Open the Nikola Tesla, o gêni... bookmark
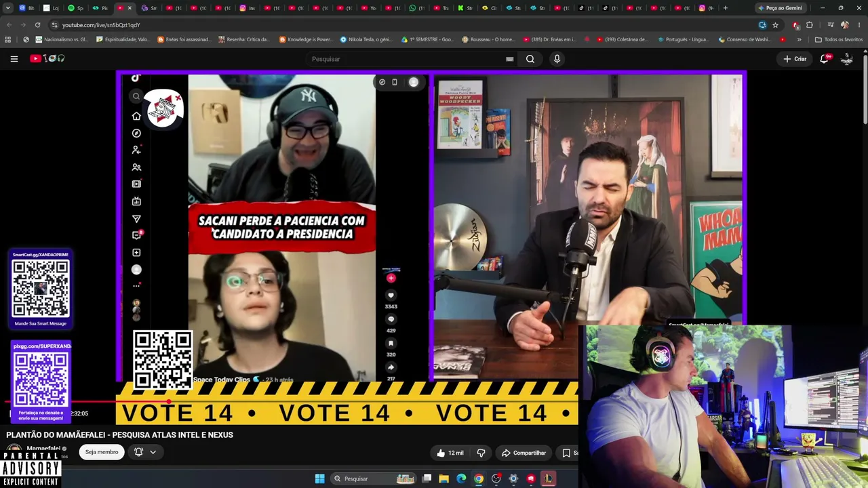The width and height of the screenshot is (868, 488). pos(366,39)
